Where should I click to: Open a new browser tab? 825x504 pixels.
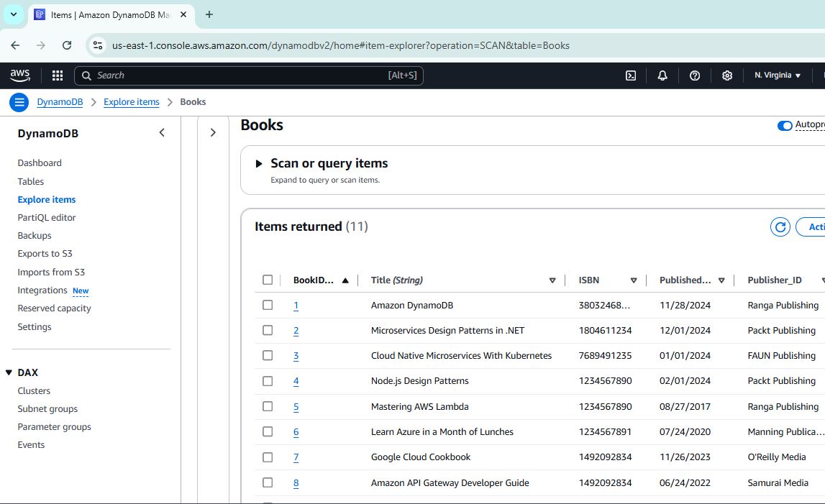(x=209, y=14)
